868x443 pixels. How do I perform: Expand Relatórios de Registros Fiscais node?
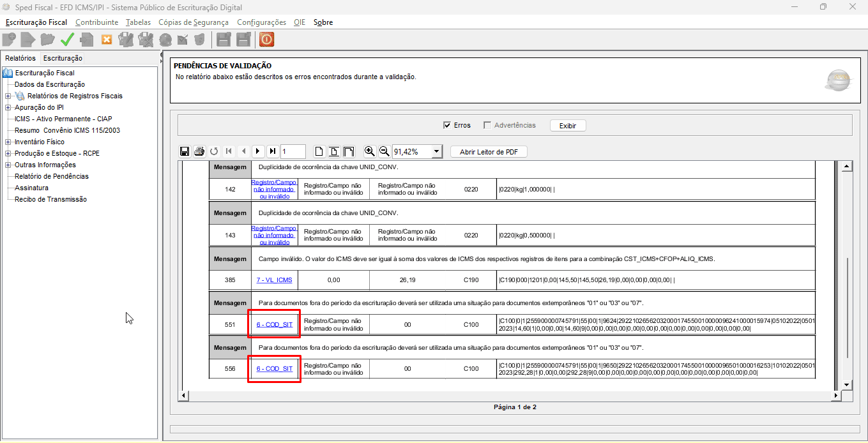click(x=8, y=96)
